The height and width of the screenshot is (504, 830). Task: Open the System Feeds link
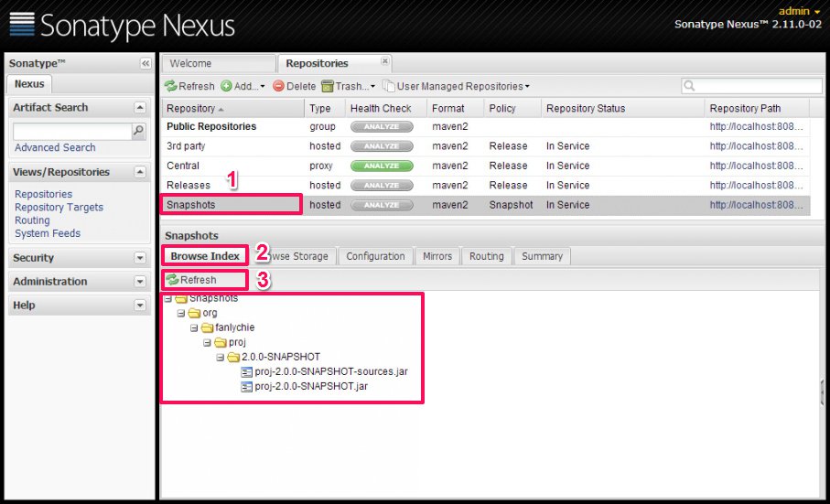(x=48, y=233)
